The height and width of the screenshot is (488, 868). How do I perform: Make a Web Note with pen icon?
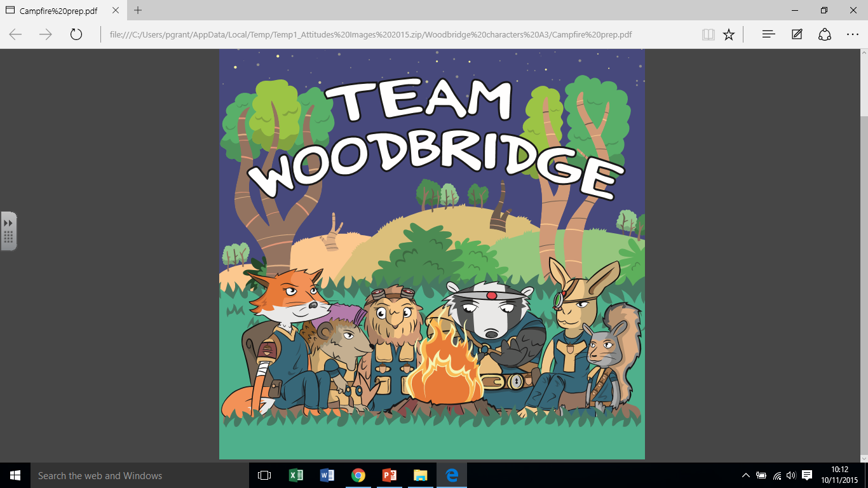797,34
